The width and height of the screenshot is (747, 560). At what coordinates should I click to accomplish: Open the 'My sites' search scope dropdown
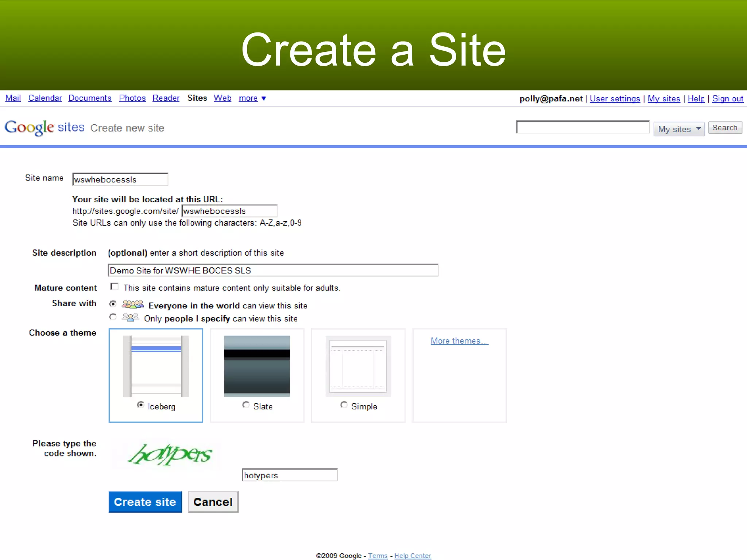tap(679, 129)
